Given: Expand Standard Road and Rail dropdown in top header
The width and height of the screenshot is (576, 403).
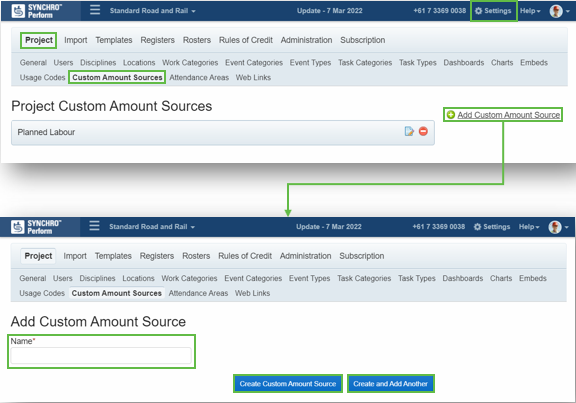Looking at the screenshot, I should pos(152,11).
